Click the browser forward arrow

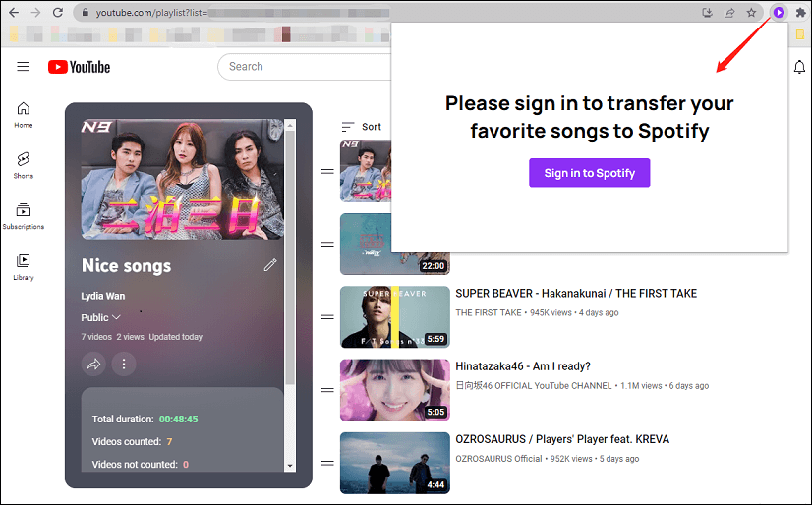(x=35, y=13)
